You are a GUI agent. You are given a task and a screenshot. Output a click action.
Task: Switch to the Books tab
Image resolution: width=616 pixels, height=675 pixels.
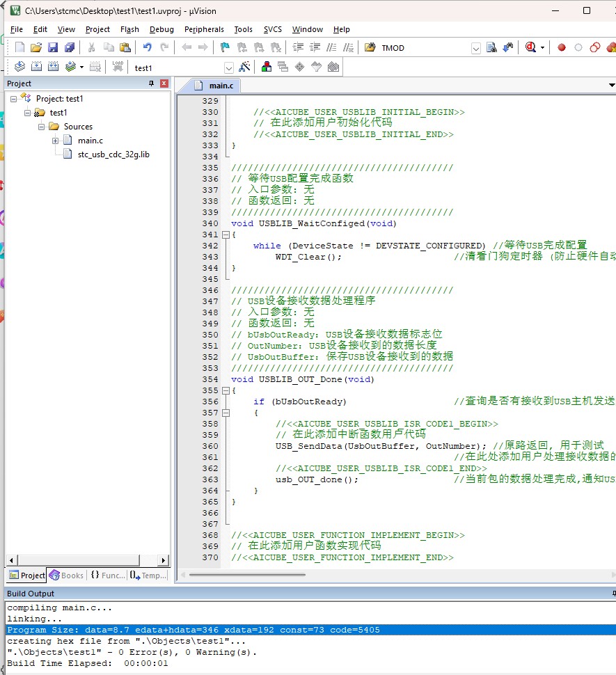pyautogui.click(x=67, y=575)
